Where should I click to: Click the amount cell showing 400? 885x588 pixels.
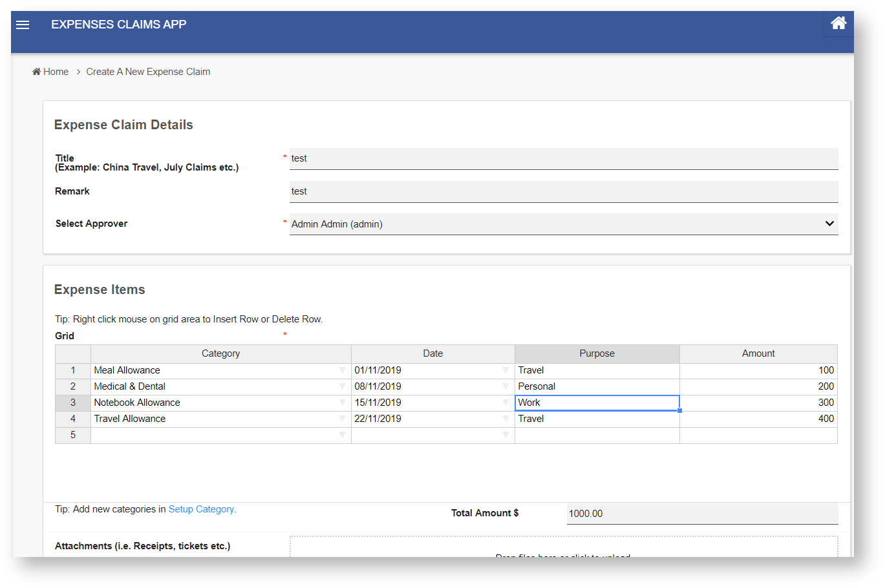[758, 419]
